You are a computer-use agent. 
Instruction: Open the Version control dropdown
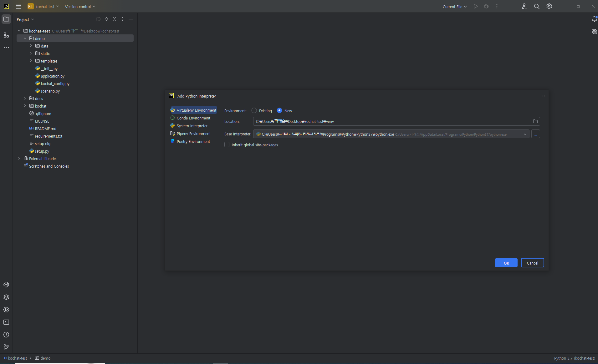(x=80, y=6)
